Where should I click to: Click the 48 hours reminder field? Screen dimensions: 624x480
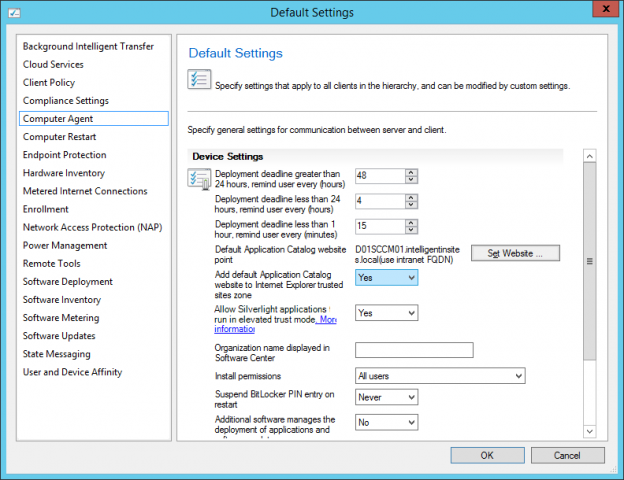tap(380, 176)
